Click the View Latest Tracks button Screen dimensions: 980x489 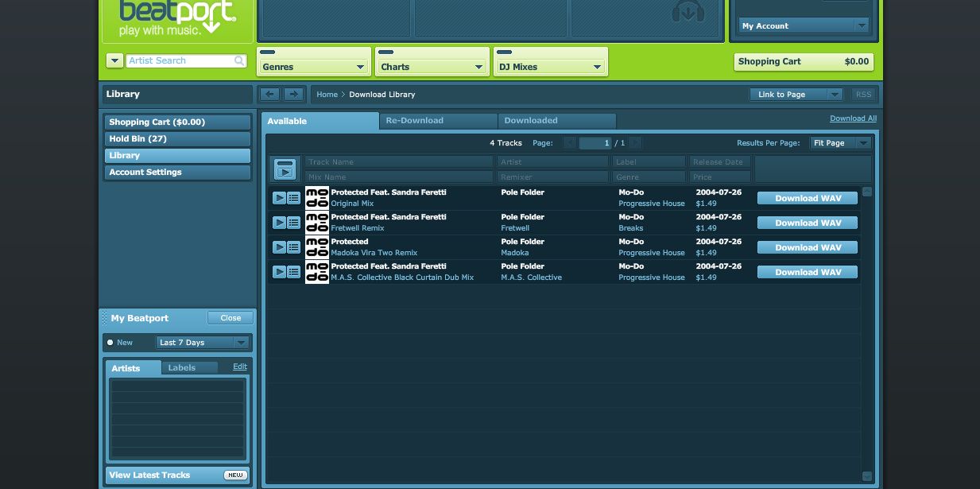pyautogui.click(x=177, y=475)
